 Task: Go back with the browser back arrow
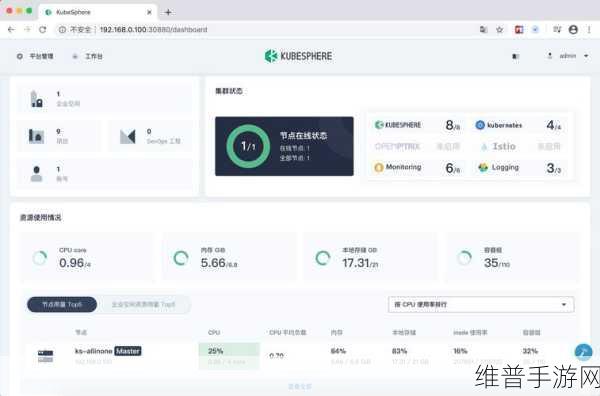pyautogui.click(x=11, y=29)
